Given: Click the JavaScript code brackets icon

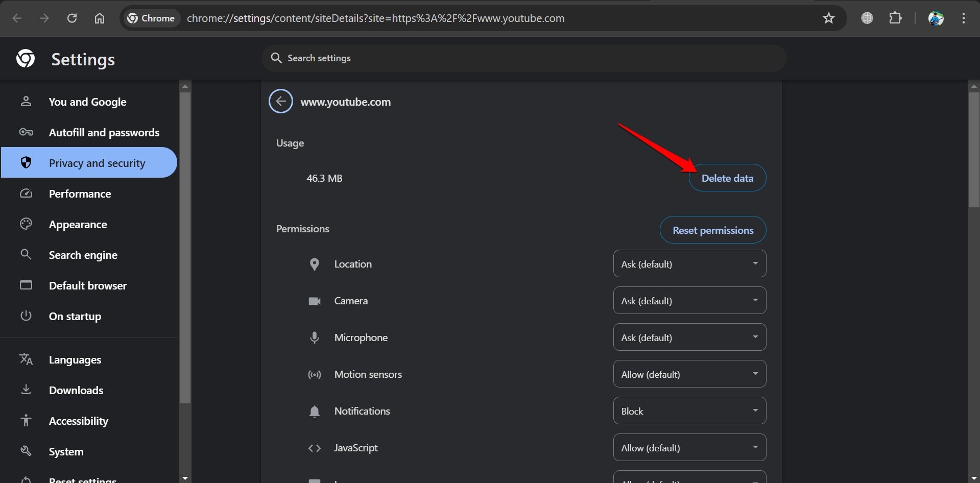Looking at the screenshot, I should (x=315, y=448).
